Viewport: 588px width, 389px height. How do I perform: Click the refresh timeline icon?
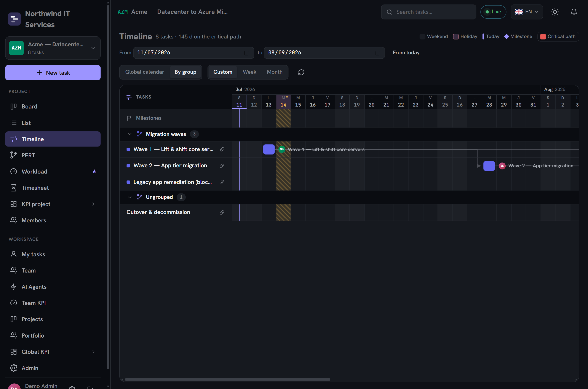point(301,72)
